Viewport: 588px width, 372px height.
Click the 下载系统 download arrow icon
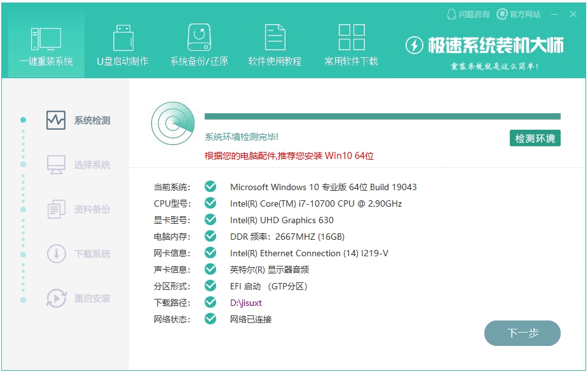click(x=56, y=254)
